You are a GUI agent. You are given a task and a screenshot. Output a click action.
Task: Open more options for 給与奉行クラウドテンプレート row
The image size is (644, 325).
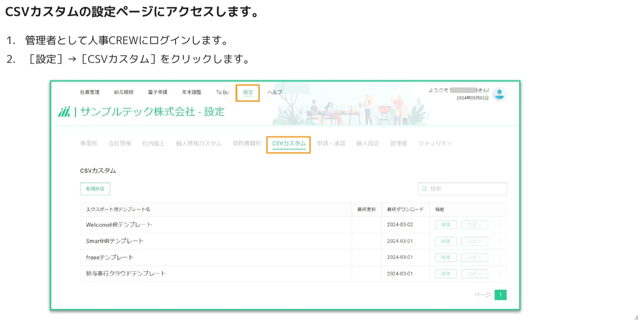(x=500, y=274)
